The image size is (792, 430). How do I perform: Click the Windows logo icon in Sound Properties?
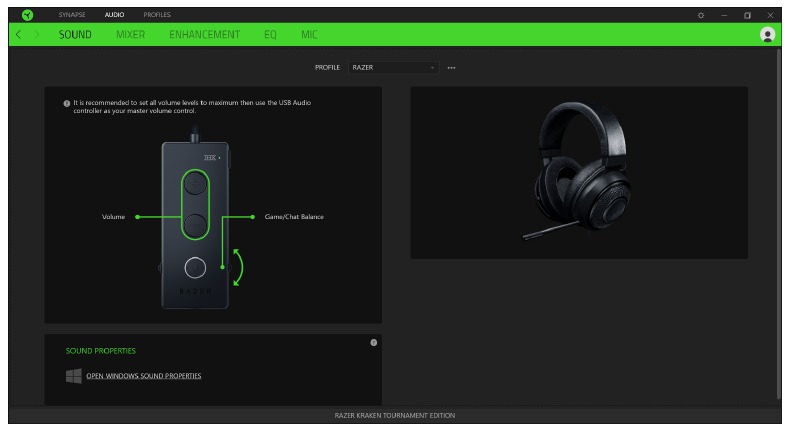[74, 376]
